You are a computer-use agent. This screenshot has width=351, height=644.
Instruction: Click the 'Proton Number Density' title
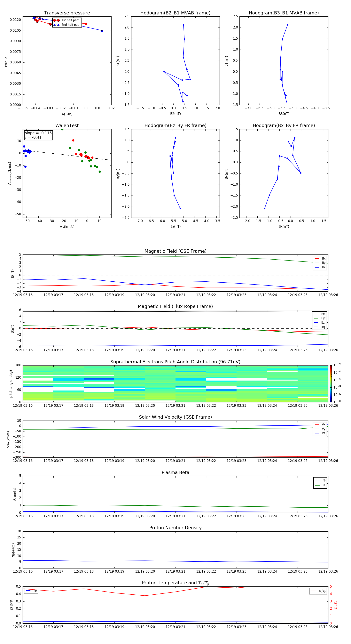tap(175, 528)
